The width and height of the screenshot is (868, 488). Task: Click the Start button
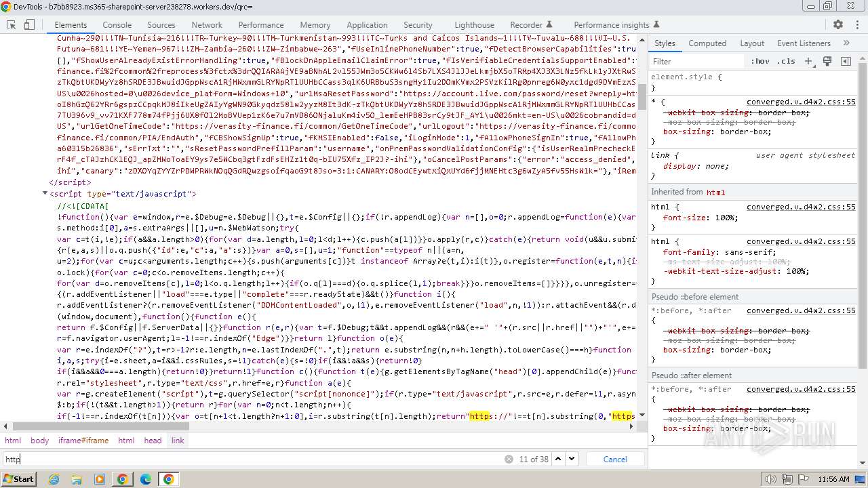click(18, 479)
